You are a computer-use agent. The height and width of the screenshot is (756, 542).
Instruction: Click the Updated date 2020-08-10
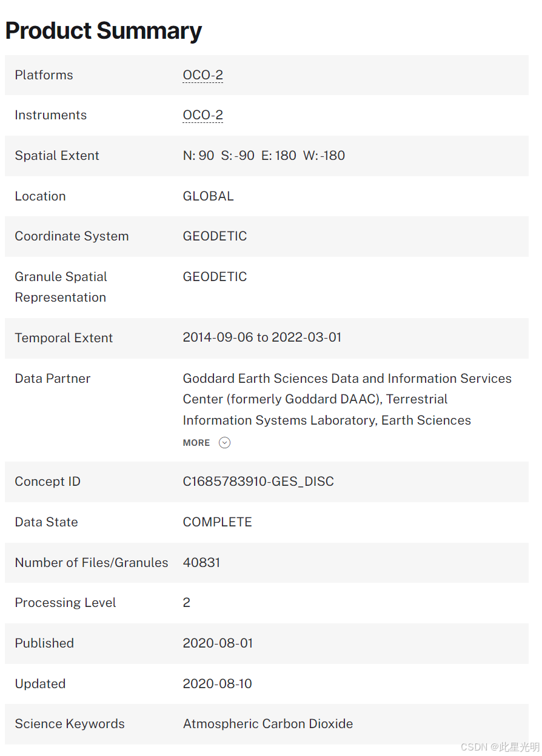(x=218, y=684)
